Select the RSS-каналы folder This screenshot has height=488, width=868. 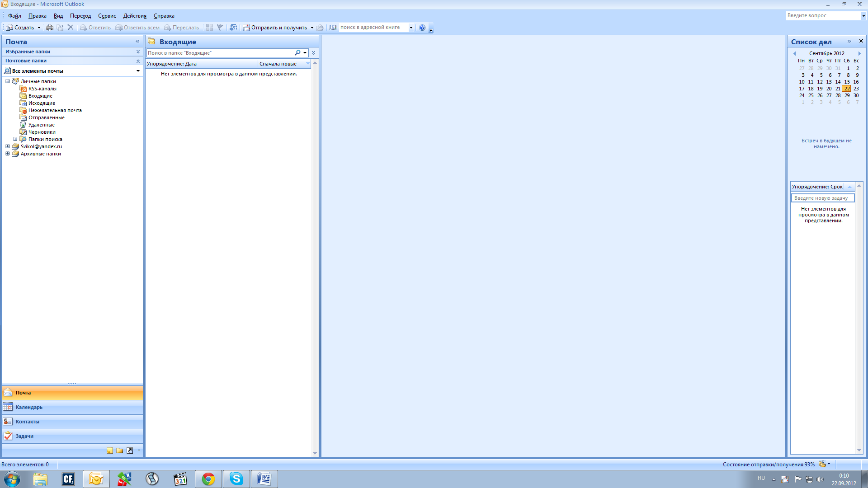point(42,89)
